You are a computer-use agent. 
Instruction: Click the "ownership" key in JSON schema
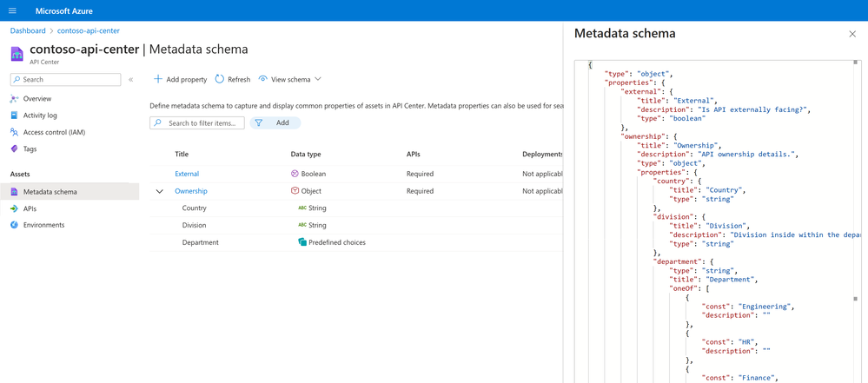pos(641,136)
